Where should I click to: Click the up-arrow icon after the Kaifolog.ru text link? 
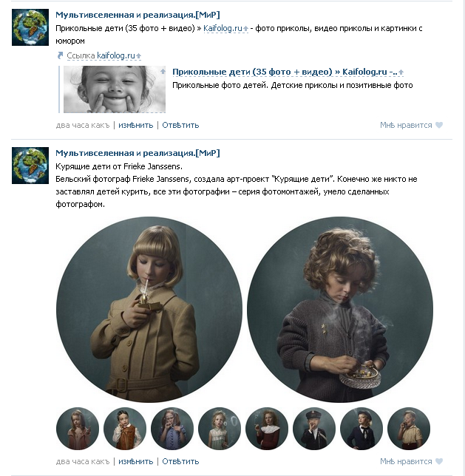245,29
